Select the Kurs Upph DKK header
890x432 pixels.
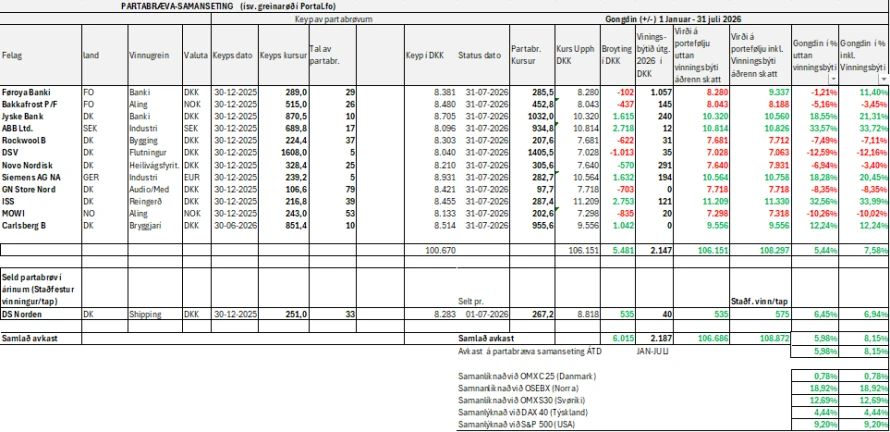point(576,55)
